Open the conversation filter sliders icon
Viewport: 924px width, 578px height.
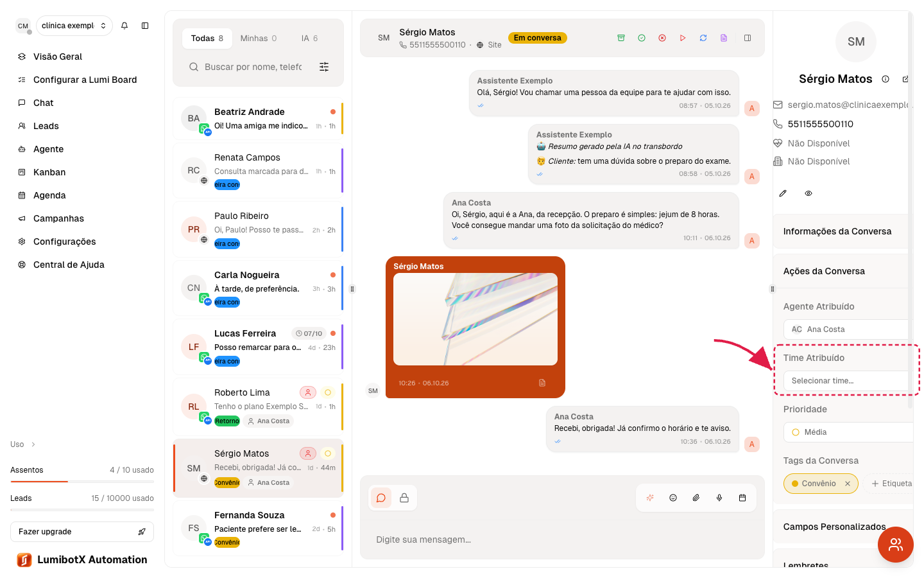324,67
